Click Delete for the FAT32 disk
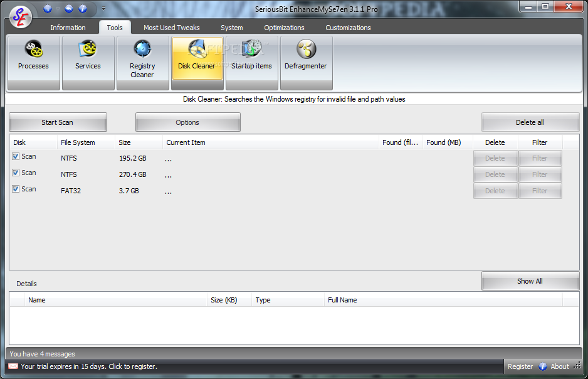 (495, 191)
